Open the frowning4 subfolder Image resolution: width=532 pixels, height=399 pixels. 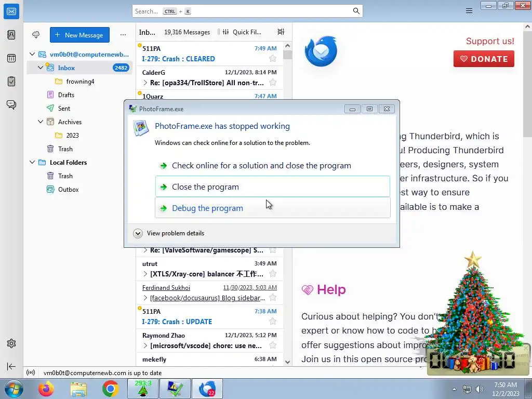point(79,82)
